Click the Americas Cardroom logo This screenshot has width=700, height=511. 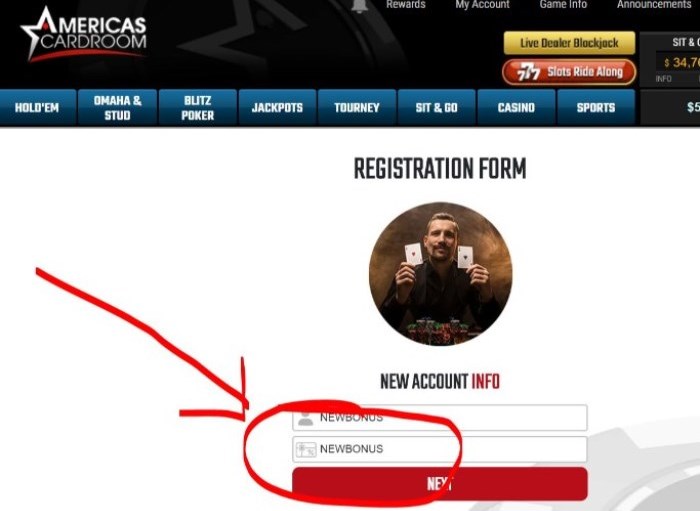84,34
